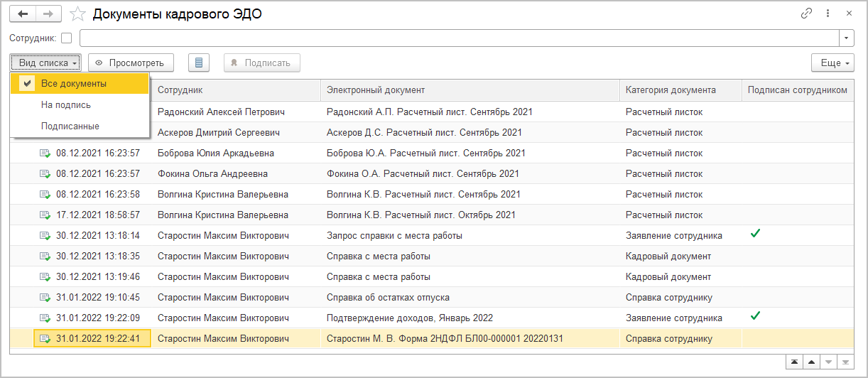Sort by the Категория документа column header
The image size is (868, 378).
(x=671, y=90)
